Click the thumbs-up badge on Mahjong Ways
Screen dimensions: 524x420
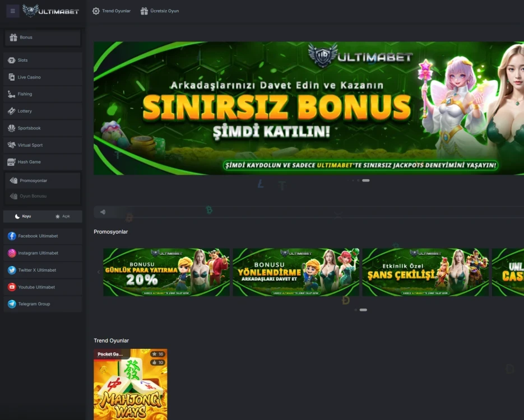157,362
